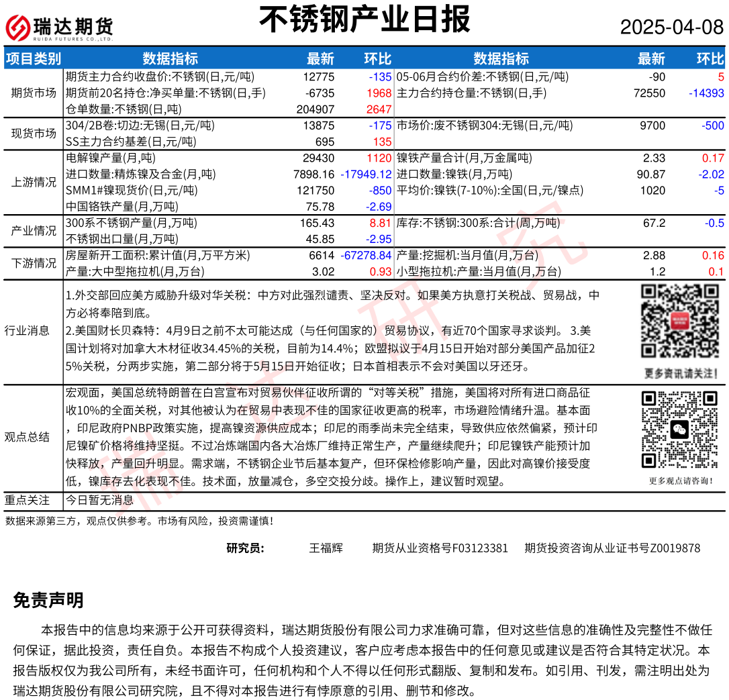Click the 今日暂无消息 cell

tap(99, 500)
